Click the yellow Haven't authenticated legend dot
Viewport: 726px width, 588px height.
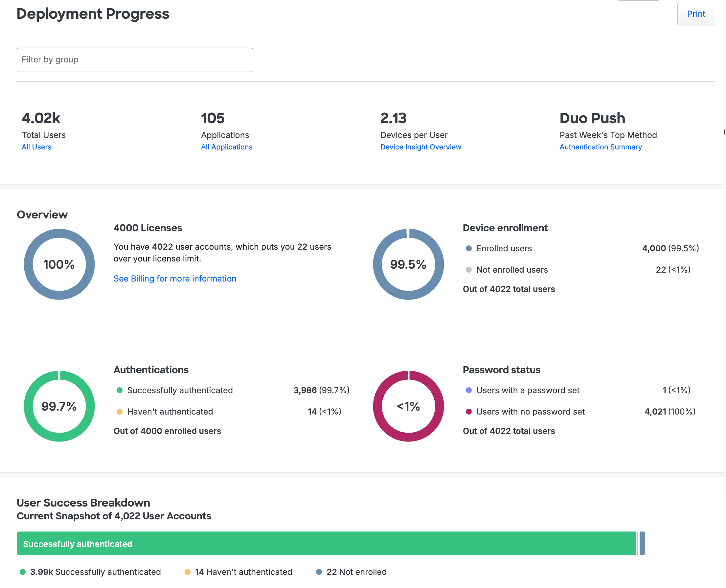pos(119,412)
